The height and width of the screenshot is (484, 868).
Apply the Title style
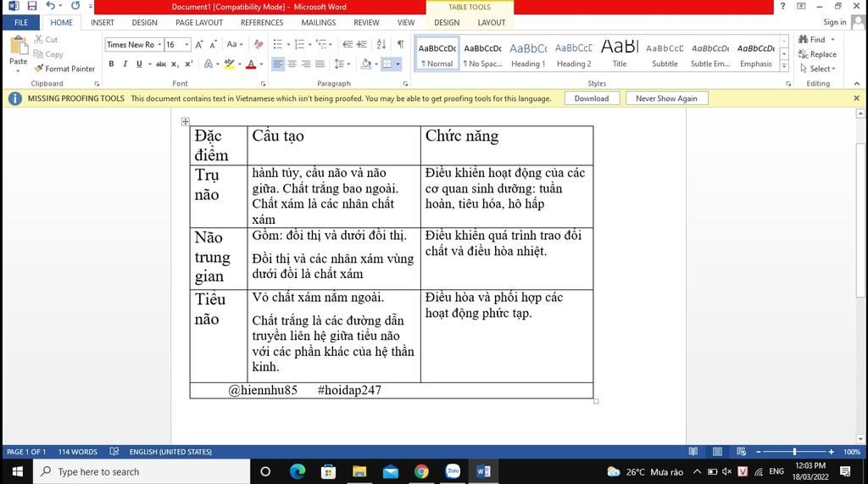[620, 54]
